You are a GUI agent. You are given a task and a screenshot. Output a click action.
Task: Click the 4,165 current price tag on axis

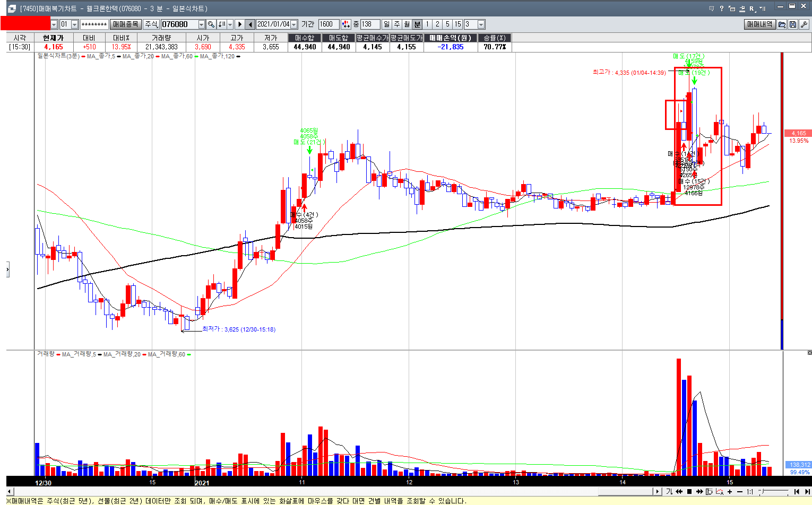pyautogui.click(x=798, y=133)
